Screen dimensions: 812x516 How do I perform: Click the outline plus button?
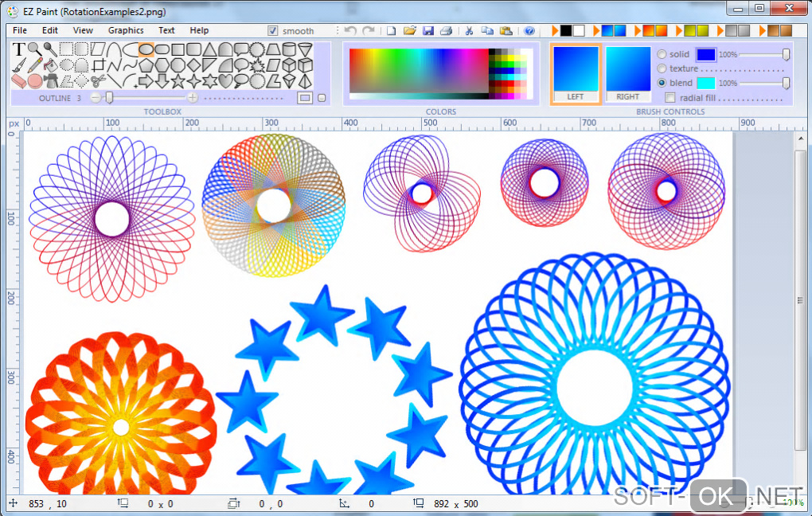click(x=192, y=97)
